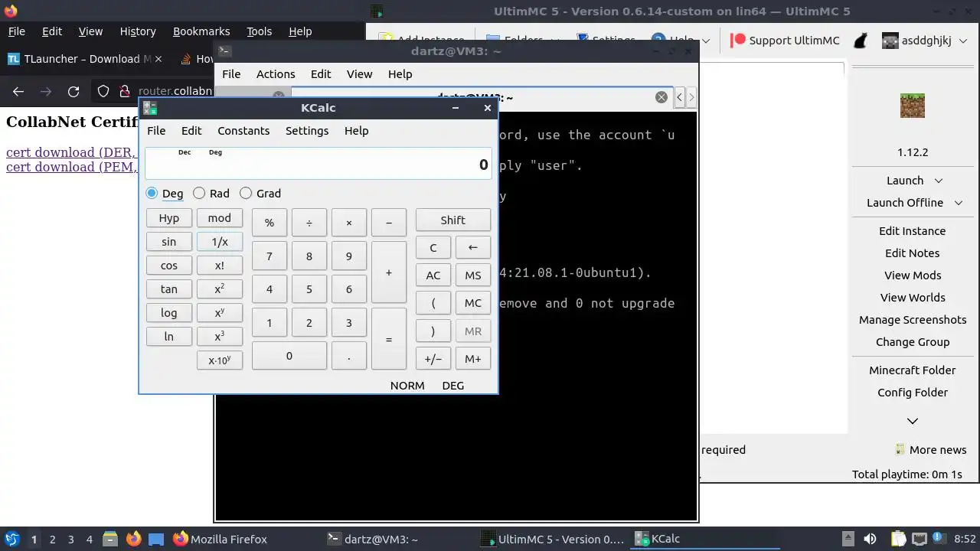Image resolution: width=980 pixels, height=551 pixels.
Task: Open the cert download (PEM link
Action: [72, 167]
